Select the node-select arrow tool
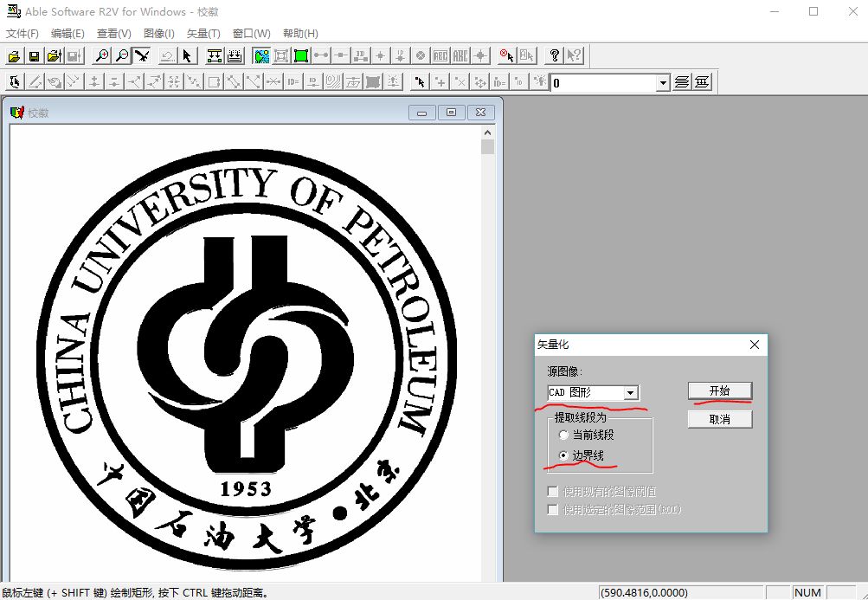Image resolution: width=868 pixels, height=600 pixels. pyautogui.click(x=421, y=82)
